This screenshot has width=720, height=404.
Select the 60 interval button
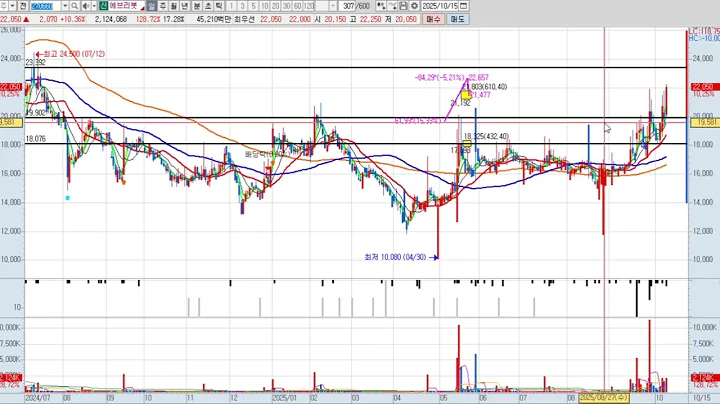click(x=298, y=6)
